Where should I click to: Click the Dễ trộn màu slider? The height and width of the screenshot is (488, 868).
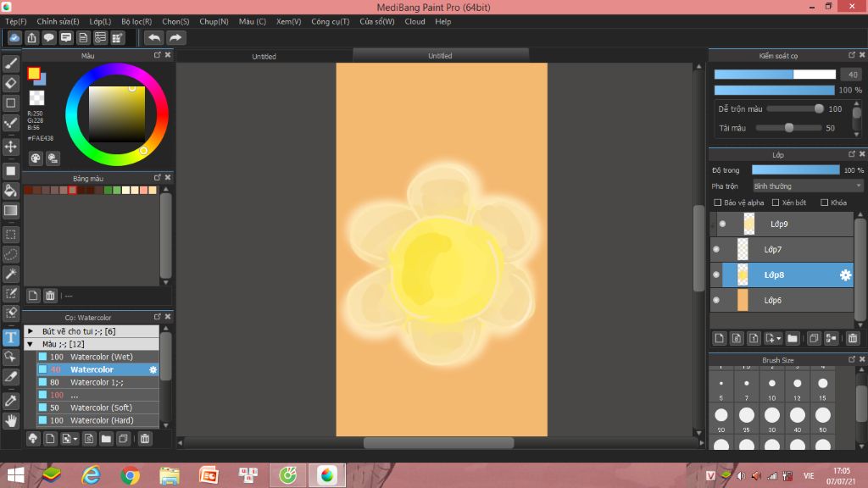[x=795, y=109]
